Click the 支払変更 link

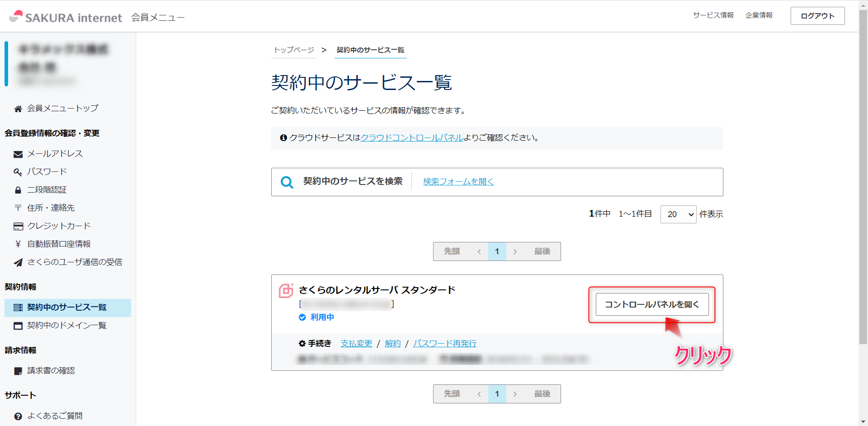click(x=356, y=344)
